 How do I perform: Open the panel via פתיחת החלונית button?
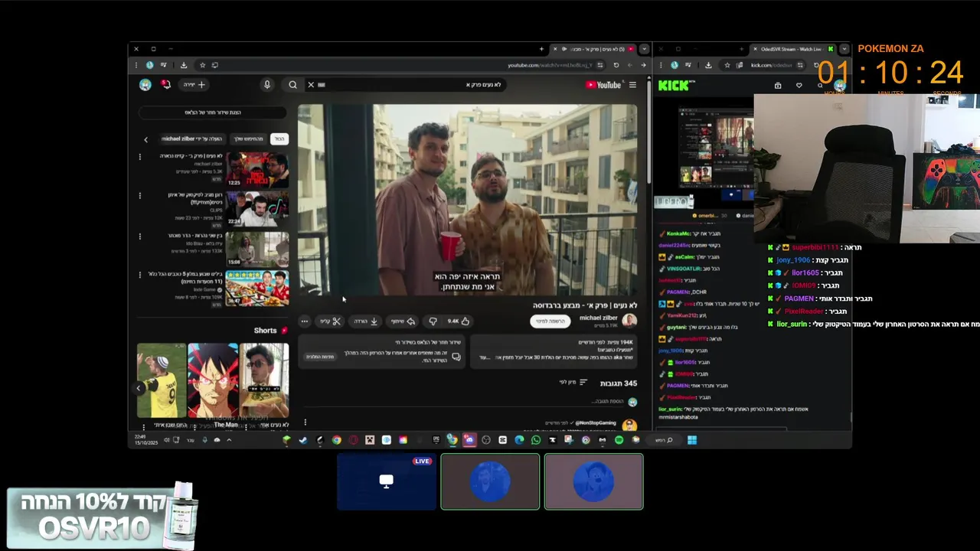point(320,357)
